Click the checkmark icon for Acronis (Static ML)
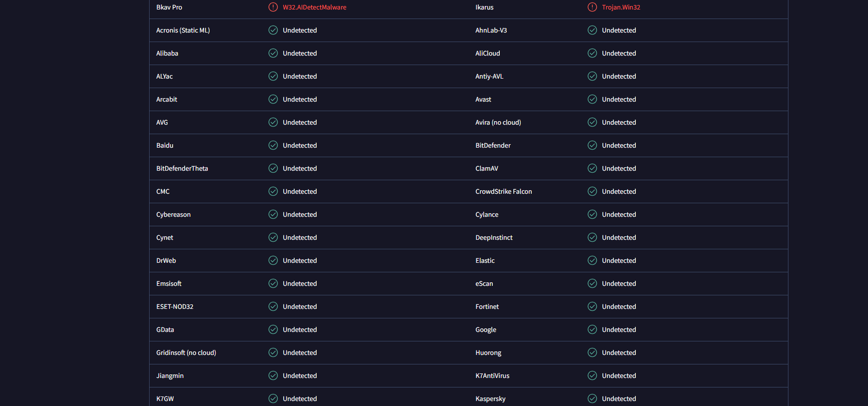This screenshot has height=406, width=868. pyautogui.click(x=273, y=31)
